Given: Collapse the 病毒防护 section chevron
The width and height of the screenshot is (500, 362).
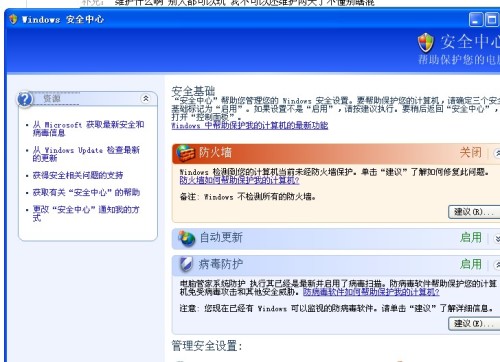Looking at the screenshot, I should click(x=497, y=265).
